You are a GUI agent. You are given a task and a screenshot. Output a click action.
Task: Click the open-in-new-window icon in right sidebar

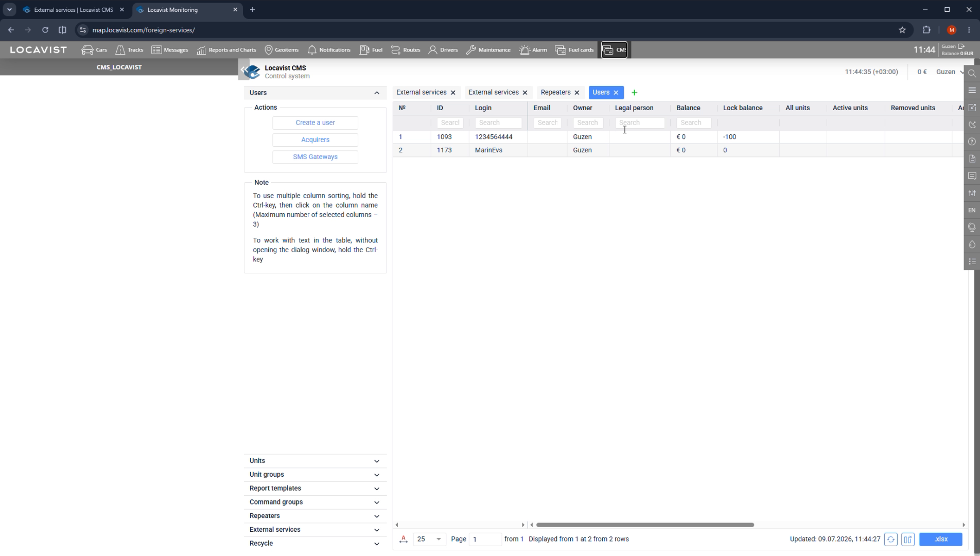(x=972, y=107)
